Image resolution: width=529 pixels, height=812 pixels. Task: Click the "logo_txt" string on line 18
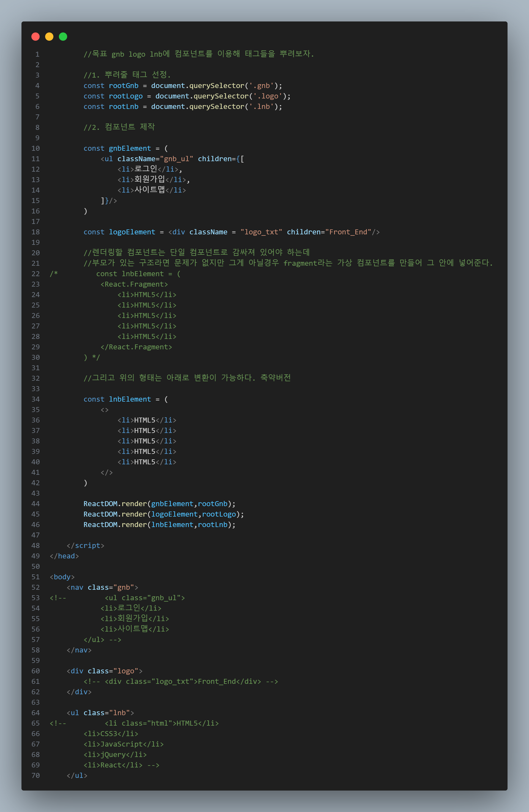[261, 232]
